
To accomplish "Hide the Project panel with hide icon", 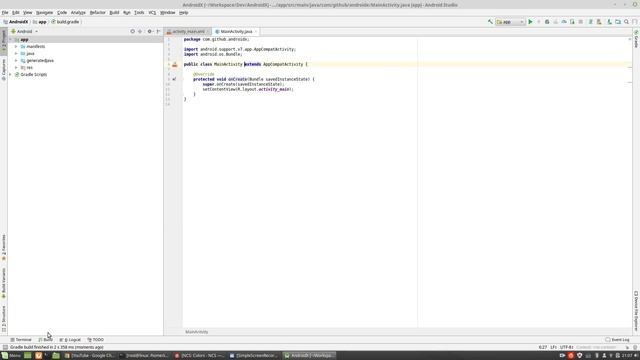I will [x=158, y=31].
